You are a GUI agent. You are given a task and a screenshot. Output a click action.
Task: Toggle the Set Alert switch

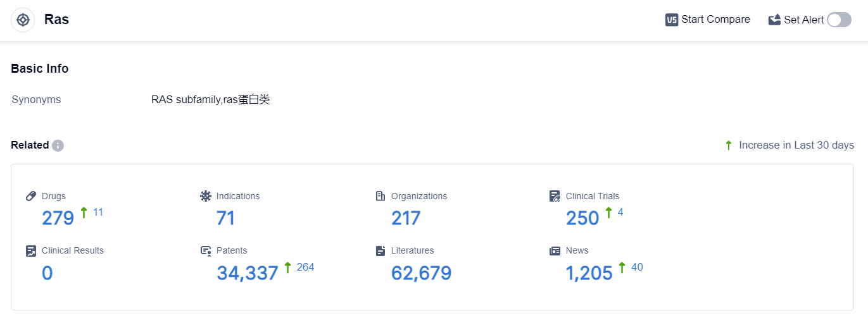pyautogui.click(x=839, y=20)
